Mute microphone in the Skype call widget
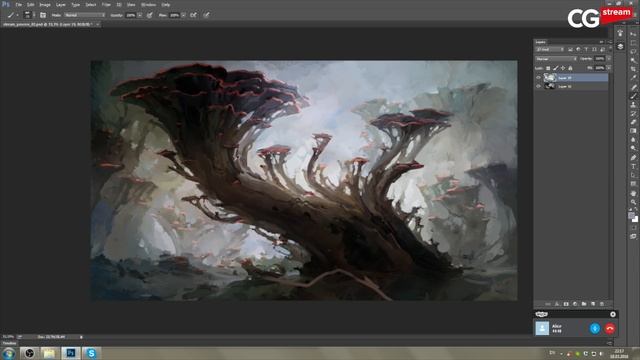The height and width of the screenshot is (360, 640). click(x=595, y=328)
